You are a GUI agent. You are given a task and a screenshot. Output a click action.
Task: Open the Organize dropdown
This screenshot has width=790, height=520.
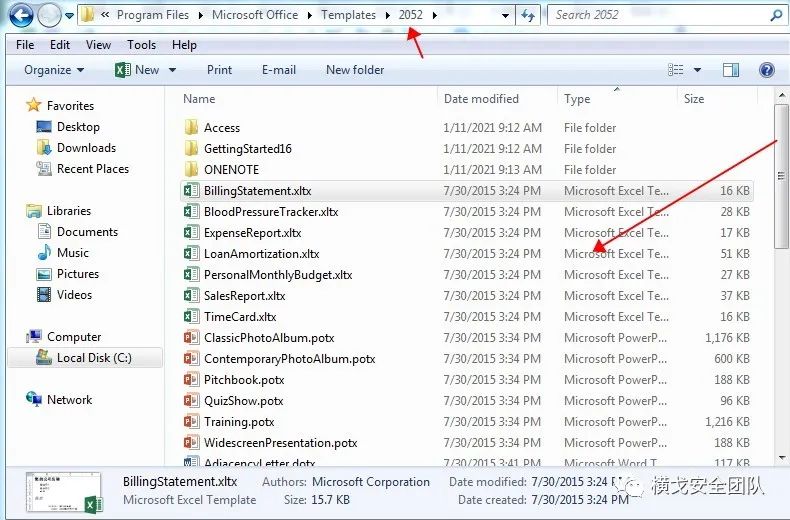coord(54,70)
